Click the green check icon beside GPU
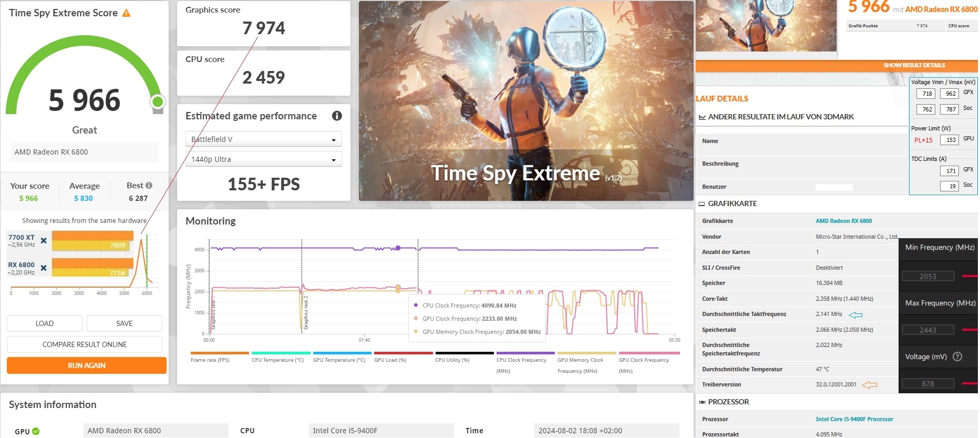The image size is (980, 438). (x=36, y=431)
